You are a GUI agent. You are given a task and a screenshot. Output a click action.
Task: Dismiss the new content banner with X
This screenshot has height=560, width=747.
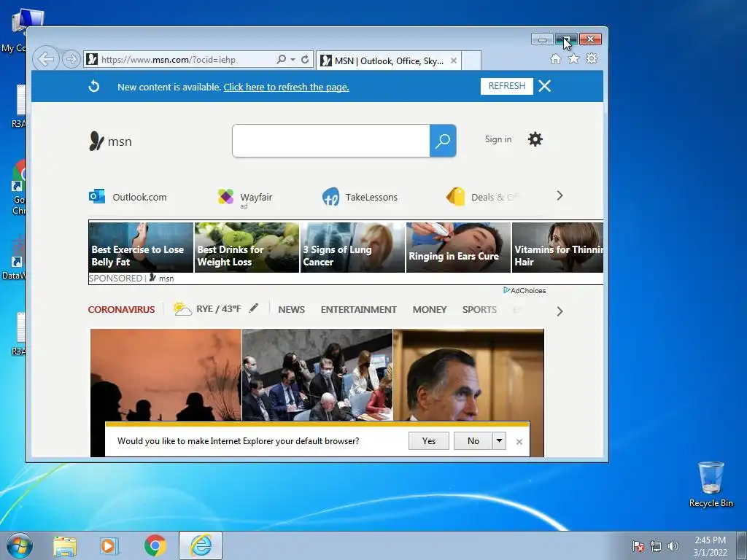pos(544,86)
